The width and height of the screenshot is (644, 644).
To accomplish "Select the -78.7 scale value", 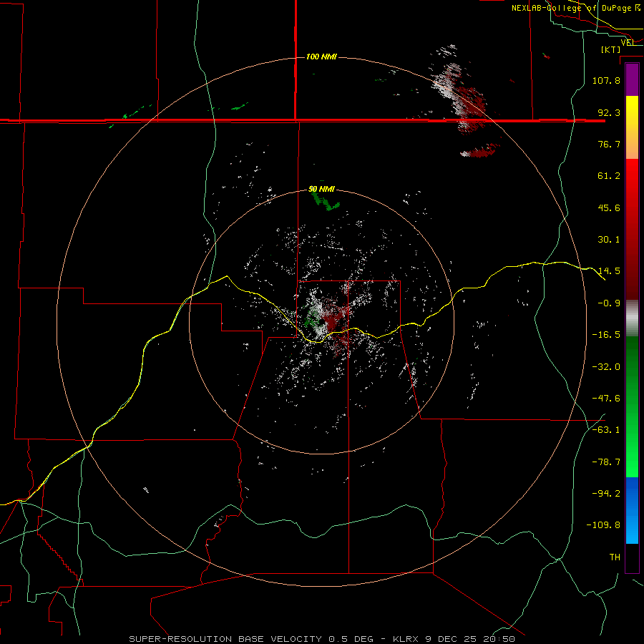I will point(606,462).
